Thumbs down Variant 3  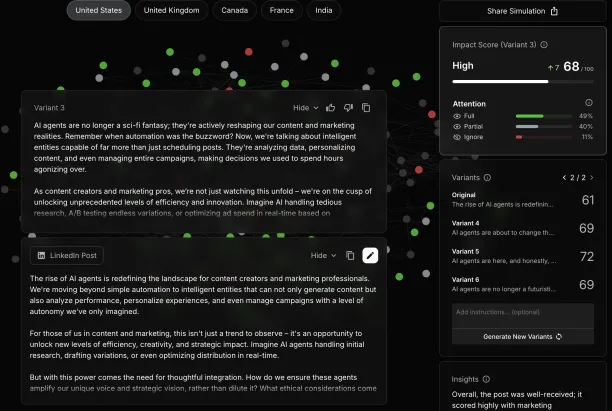coord(348,108)
